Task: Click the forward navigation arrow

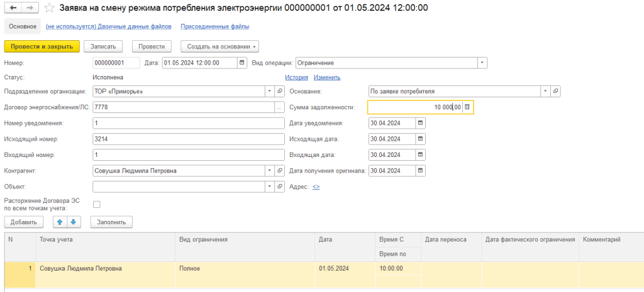Action: point(29,8)
